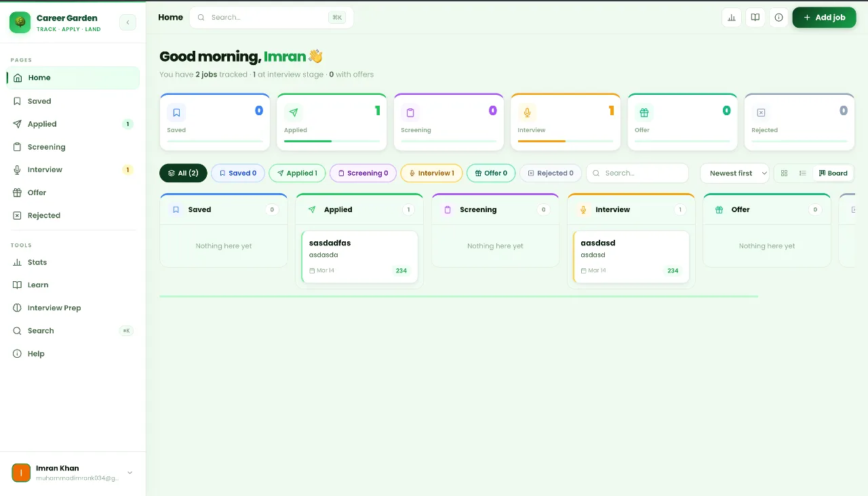
Task: Expand the Imran Khan account menu chevron
Action: point(130,473)
